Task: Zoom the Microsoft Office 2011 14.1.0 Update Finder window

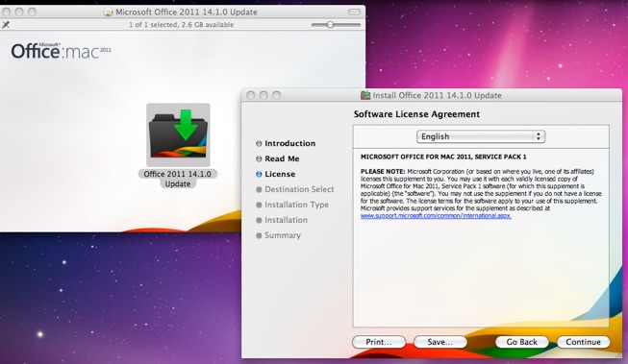Action: pos(32,12)
